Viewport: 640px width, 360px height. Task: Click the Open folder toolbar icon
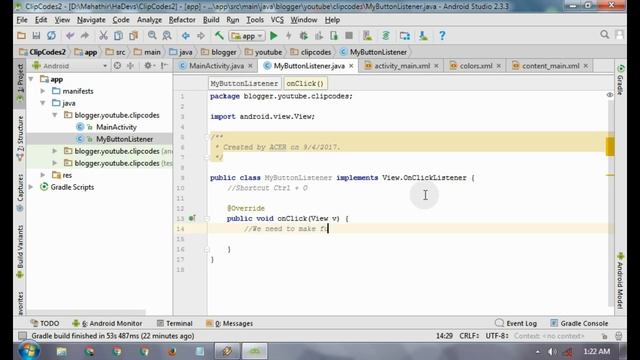pyautogui.click(x=21, y=36)
